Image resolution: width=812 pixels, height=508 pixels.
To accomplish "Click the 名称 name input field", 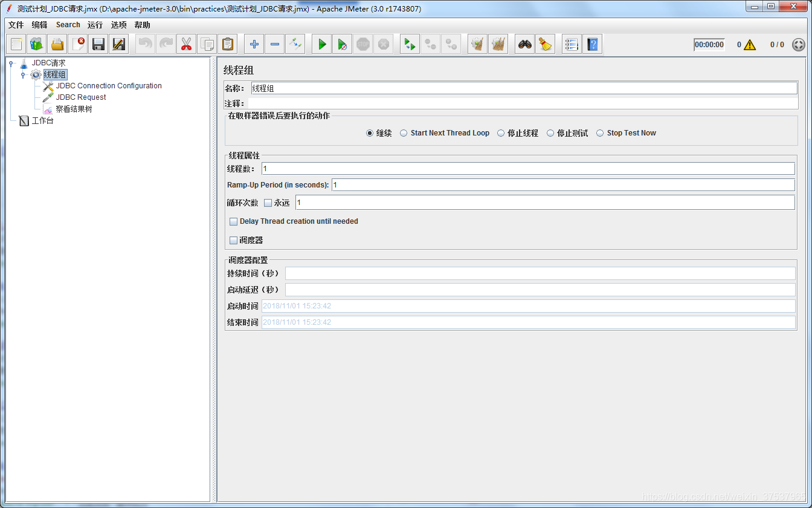I will coord(524,88).
